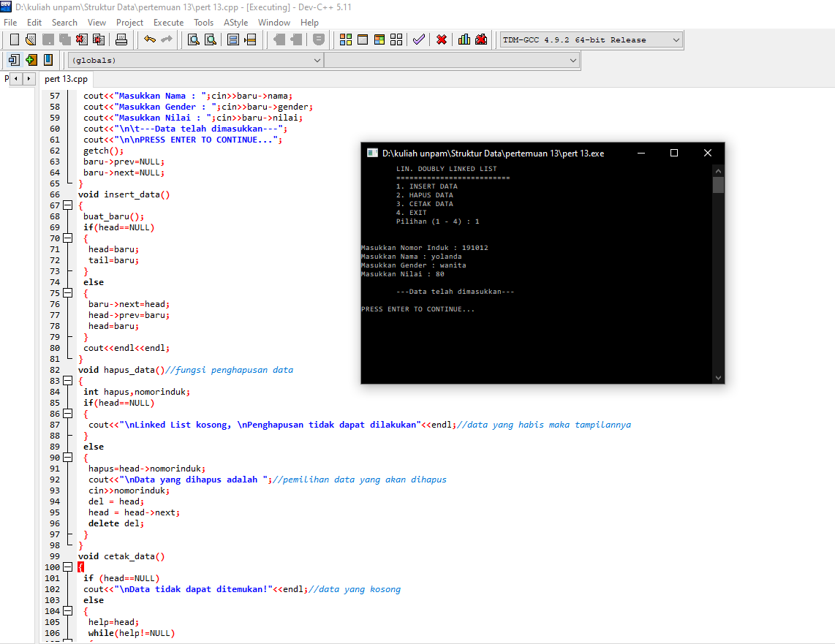The image size is (835, 644).
Task: Click the Run program icon
Action: 363,39
